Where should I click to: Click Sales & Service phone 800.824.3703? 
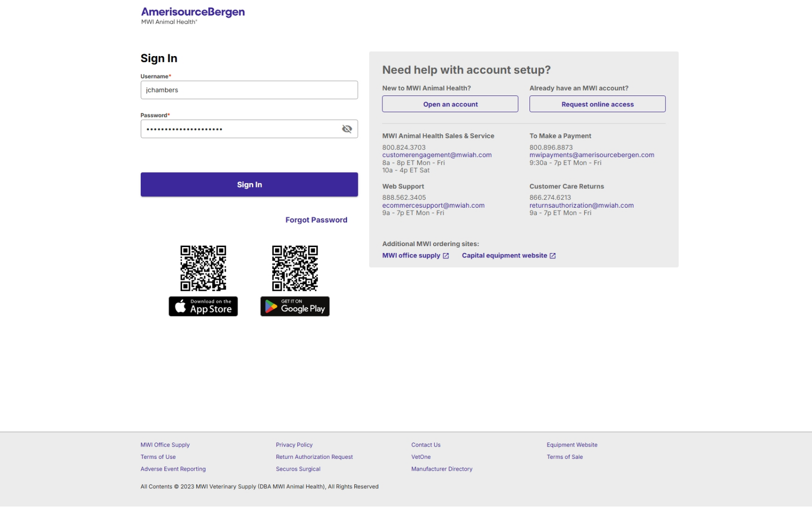[x=404, y=148]
